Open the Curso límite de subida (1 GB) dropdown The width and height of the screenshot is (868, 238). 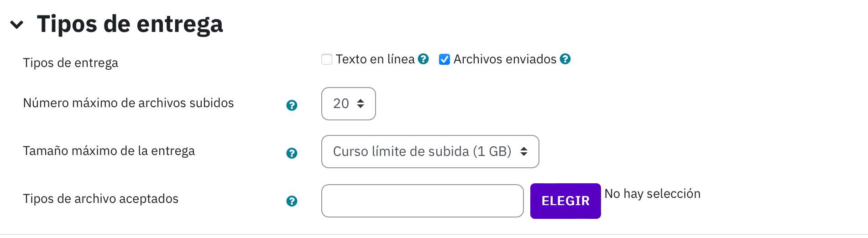pyautogui.click(x=430, y=152)
